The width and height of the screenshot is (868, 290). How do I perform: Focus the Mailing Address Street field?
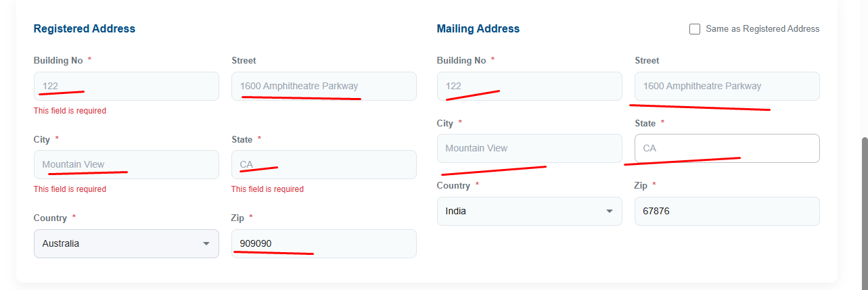727,86
